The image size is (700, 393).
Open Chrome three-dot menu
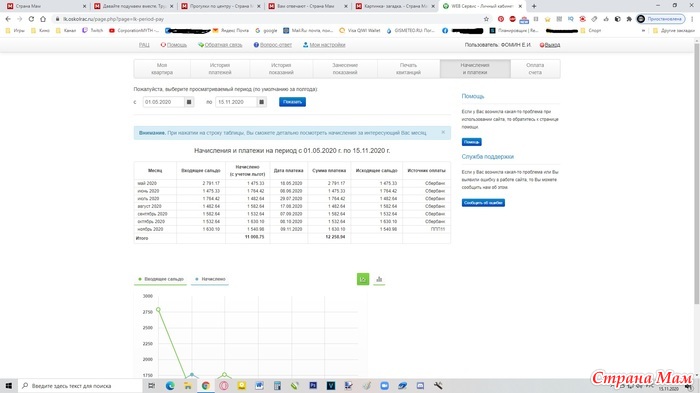pyautogui.click(x=692, y=19)
